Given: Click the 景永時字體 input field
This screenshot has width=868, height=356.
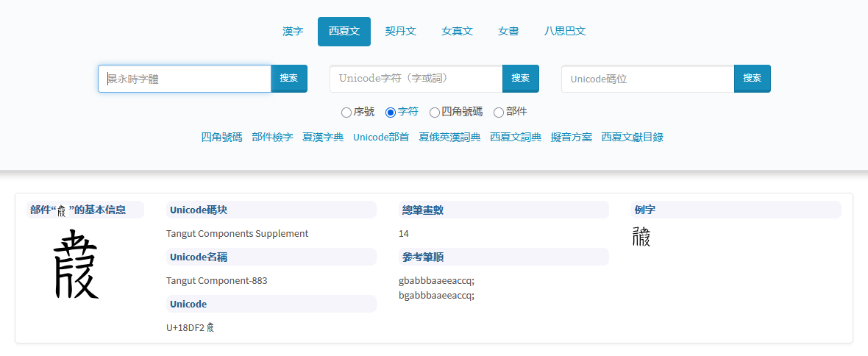Looking at the screenshot, I should click(185, 79).
